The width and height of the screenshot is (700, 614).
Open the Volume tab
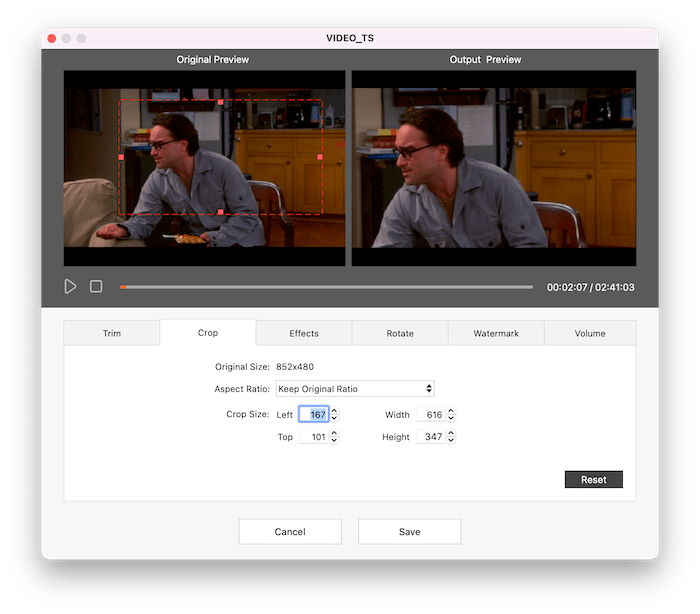[590, 333]
